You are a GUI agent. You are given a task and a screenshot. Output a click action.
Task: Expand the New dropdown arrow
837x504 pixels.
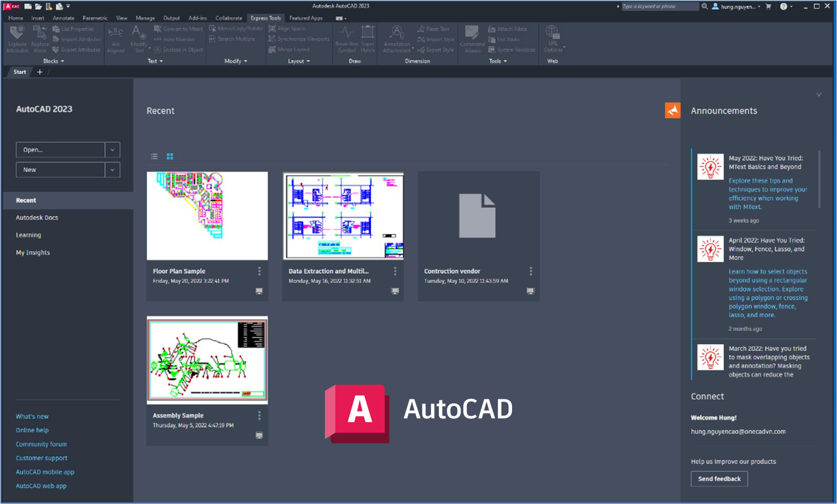pyautogui.click(x=113, y=170)
